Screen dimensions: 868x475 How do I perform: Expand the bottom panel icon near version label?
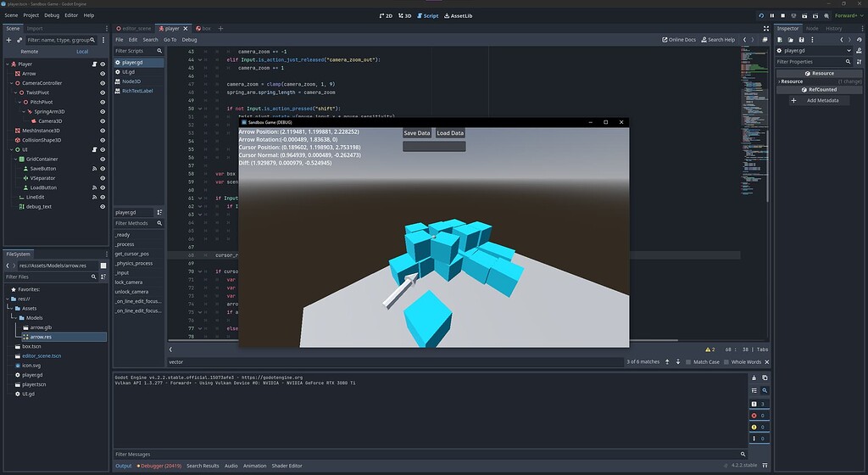[765, 466]
